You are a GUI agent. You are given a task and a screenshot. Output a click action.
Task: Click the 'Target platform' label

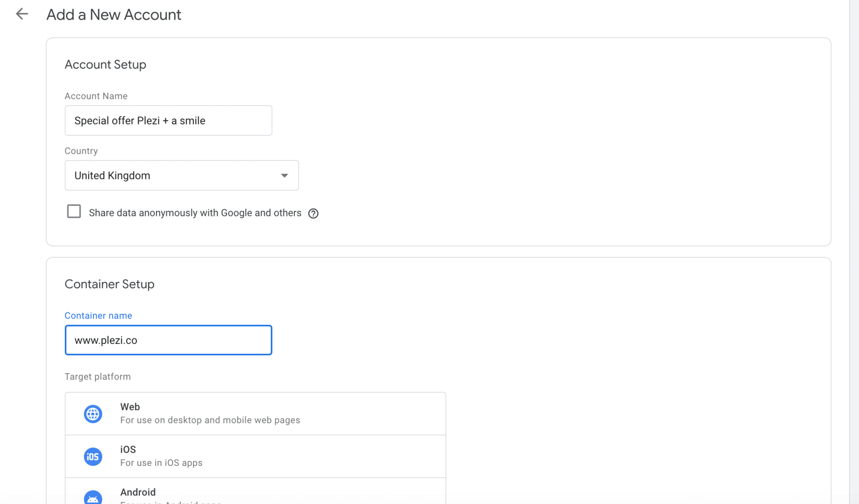[98, 377]
